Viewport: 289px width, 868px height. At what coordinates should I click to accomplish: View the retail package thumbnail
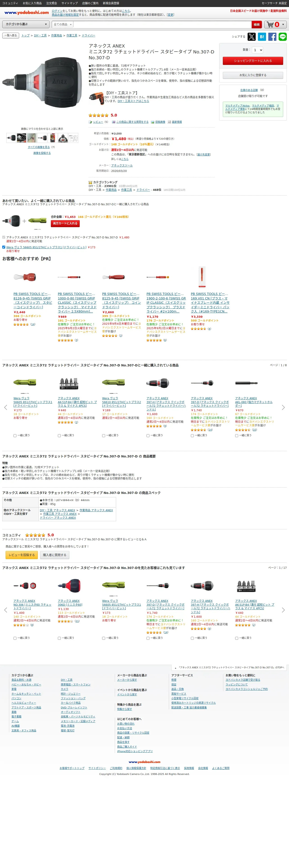[x=53, y=138]
